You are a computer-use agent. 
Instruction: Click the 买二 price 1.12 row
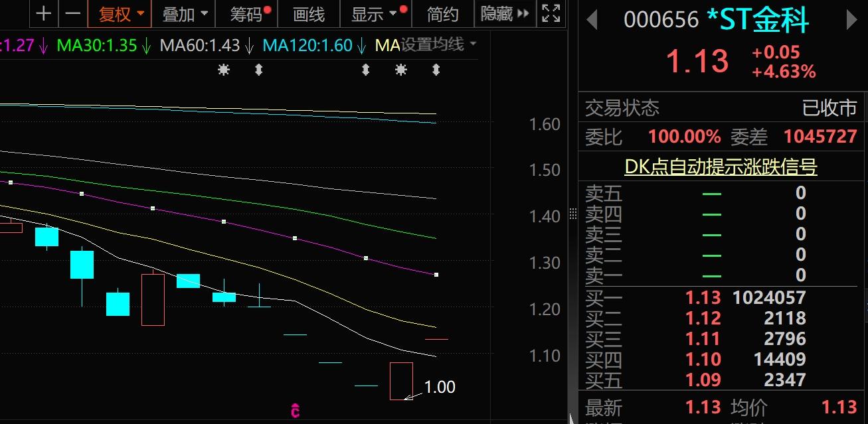(x=723, y=318)
